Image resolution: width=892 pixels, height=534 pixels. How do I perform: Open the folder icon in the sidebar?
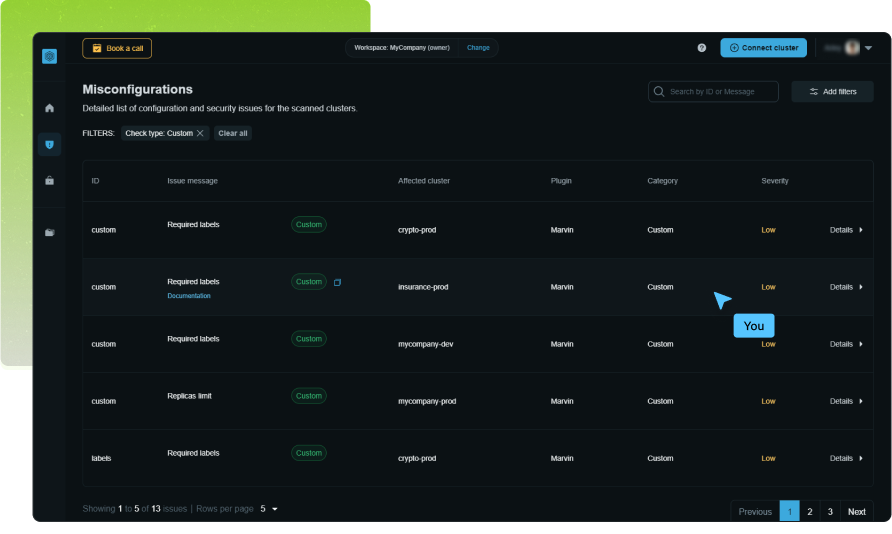pos(50,232)
